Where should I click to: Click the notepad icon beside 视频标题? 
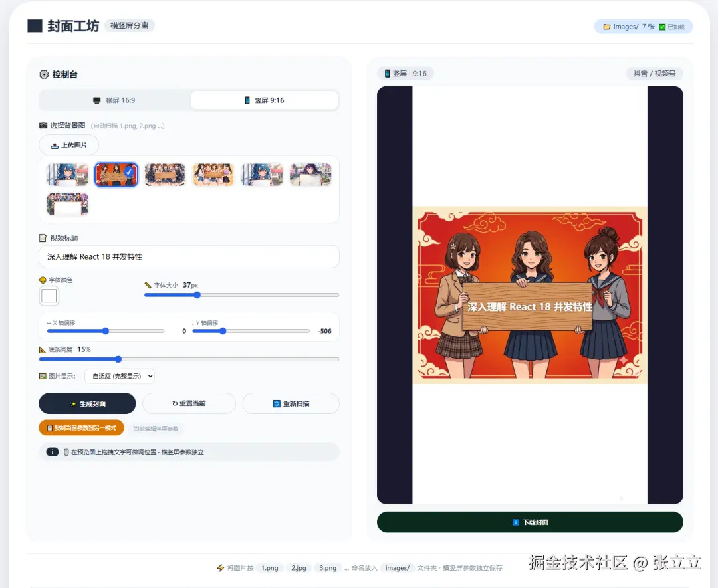(43, 238)
